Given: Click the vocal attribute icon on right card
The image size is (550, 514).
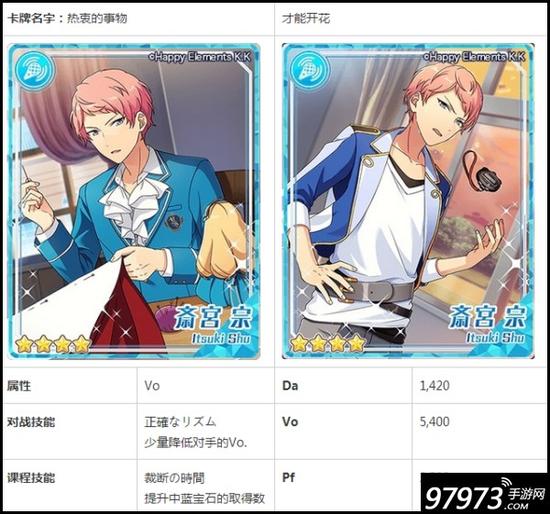Looking at the screenshot, I should pyautogui.click(x=309, y=69).
